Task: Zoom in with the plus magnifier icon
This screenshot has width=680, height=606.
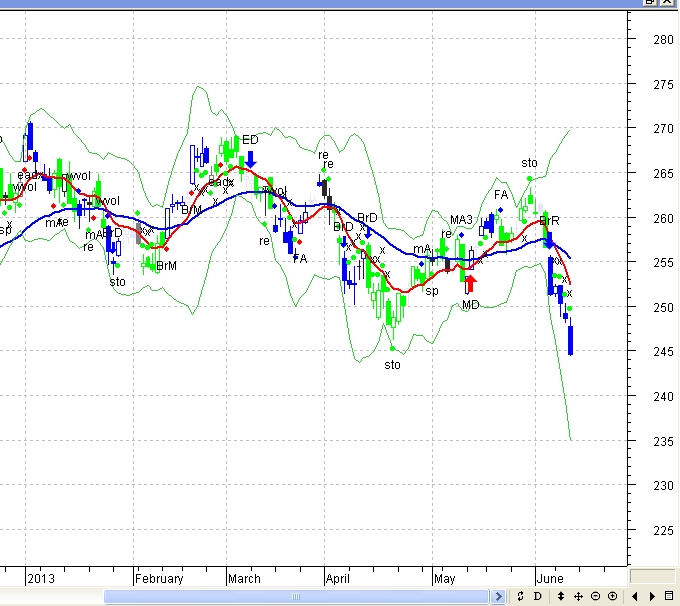Action: (612, 597)
